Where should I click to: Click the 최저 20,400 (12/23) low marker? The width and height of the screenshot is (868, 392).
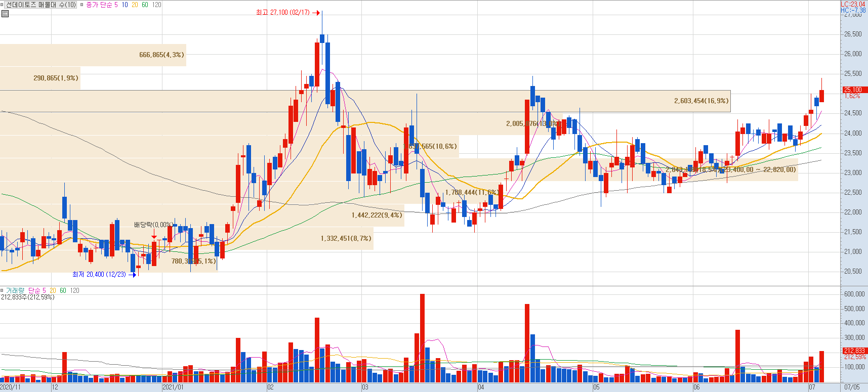[x=104, y=274]
